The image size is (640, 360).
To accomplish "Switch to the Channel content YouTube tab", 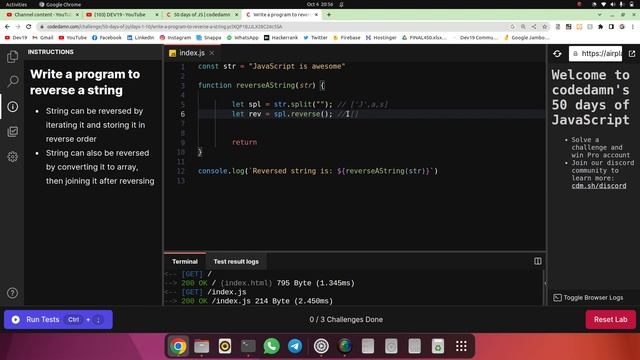I will 42,15.
